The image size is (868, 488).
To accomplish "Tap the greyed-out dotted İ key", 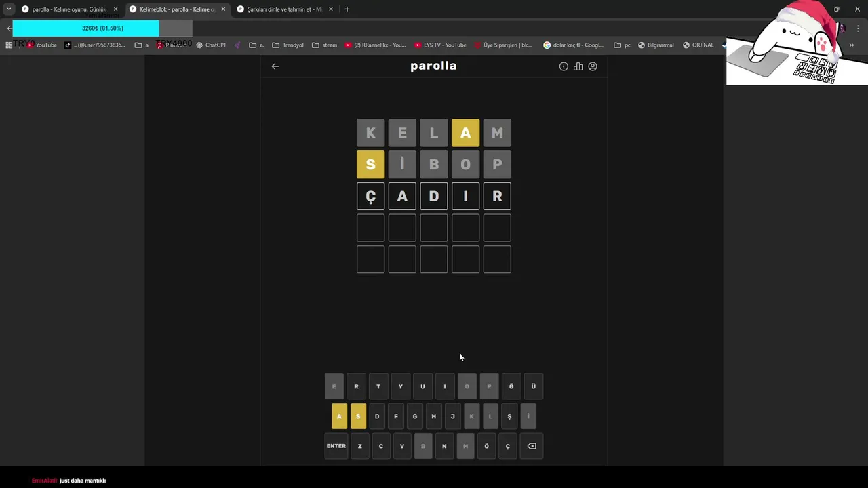I will point(528,416).
